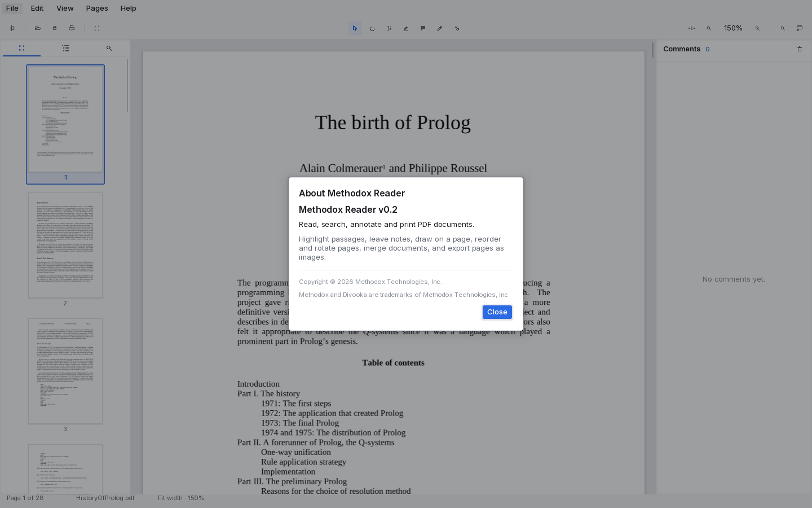Click the search magnifier in top toolbar
The image size is (812, 508).
click(x=783, y=28)
